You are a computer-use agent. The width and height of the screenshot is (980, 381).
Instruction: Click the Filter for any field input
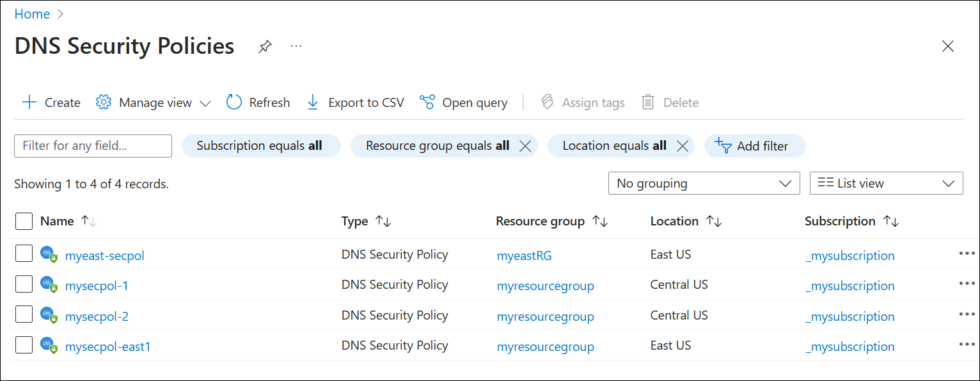point(92,145)
